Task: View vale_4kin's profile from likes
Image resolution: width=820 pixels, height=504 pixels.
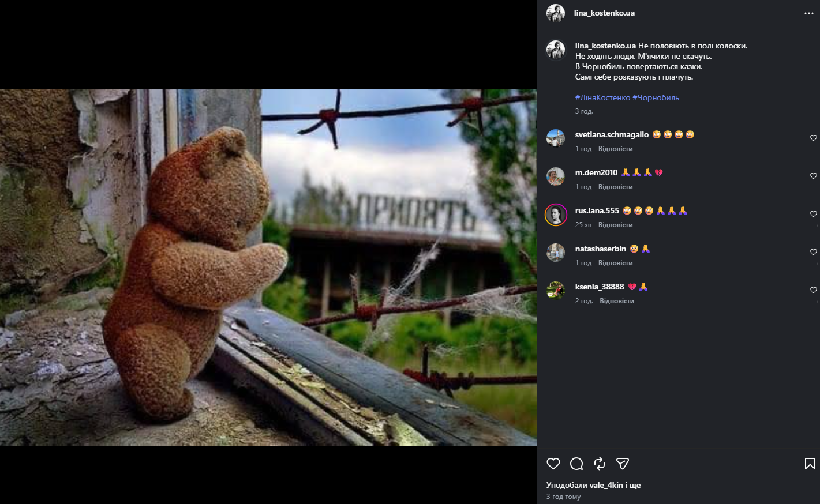Action: (606, 485)
